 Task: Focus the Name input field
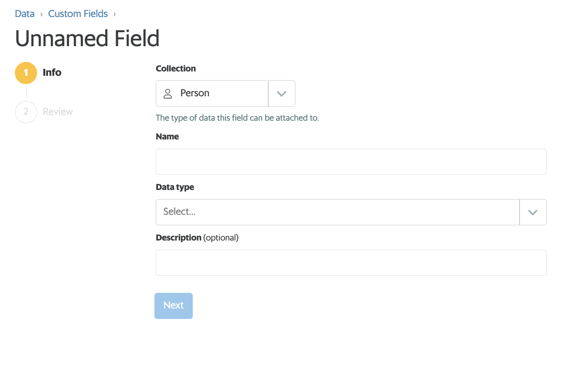(351, 162)
